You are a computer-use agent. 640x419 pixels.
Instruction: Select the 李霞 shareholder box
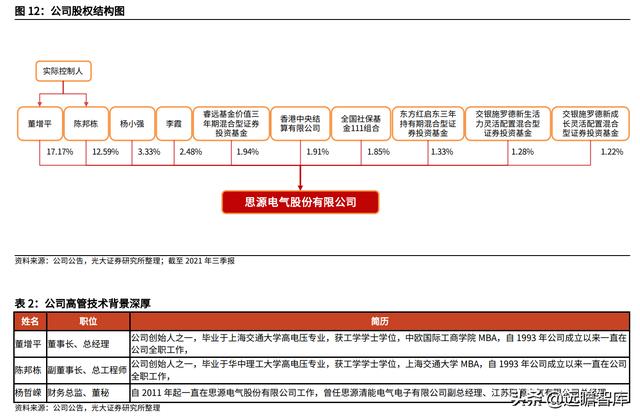pos(174,124)
